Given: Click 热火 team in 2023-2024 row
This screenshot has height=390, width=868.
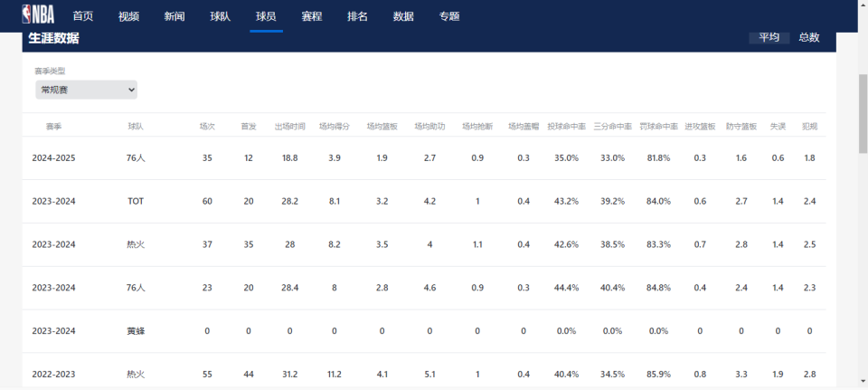Looking at the screenshot, I should [x=136, y=244].
